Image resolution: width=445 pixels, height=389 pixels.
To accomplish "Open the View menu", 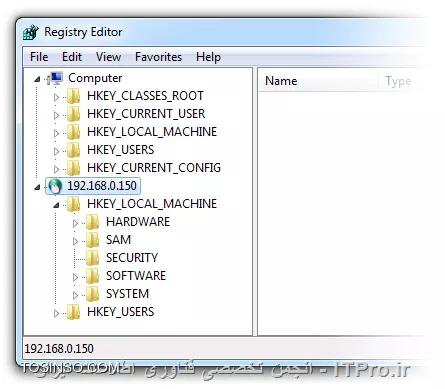I will point(108,57).
